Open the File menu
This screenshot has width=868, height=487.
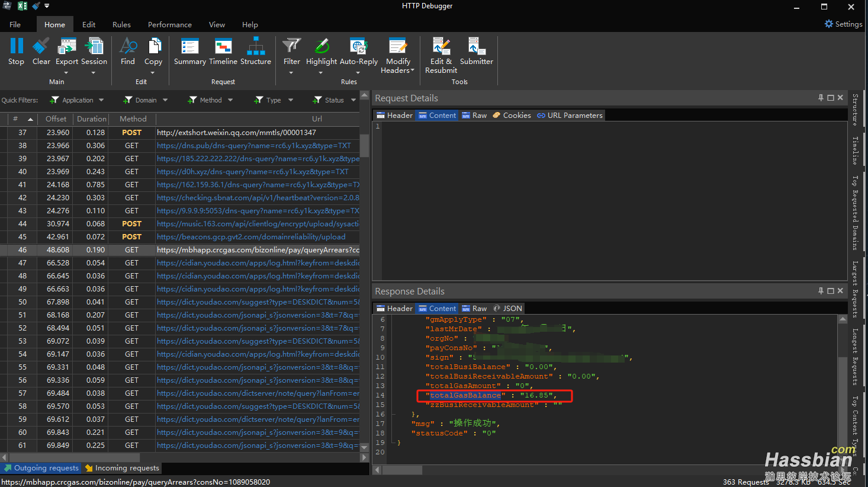click(15, 24)
